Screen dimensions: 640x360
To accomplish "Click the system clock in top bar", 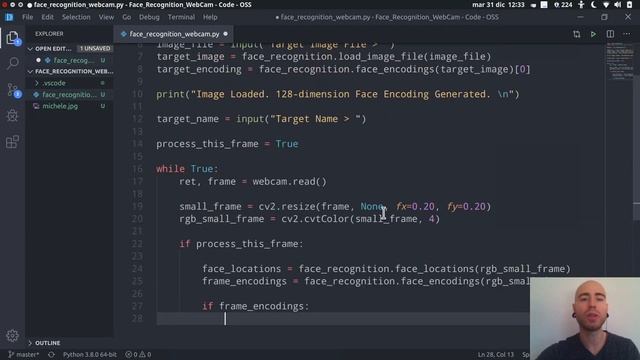I will point(498,4).
